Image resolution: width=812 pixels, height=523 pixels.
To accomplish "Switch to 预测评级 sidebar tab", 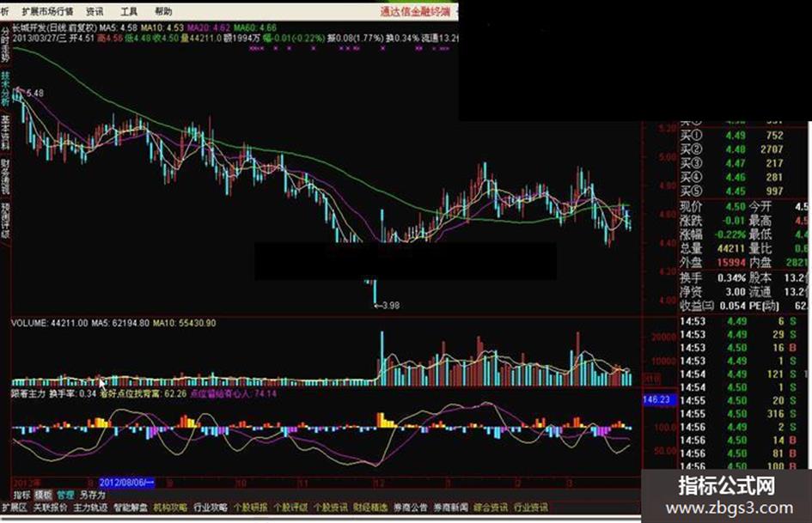I will click(5, 221).
